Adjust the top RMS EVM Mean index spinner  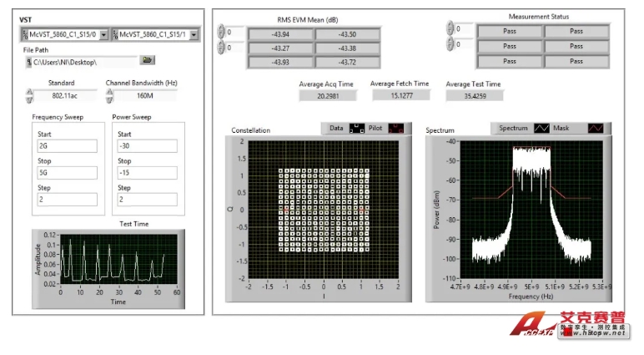click(221, 33)
